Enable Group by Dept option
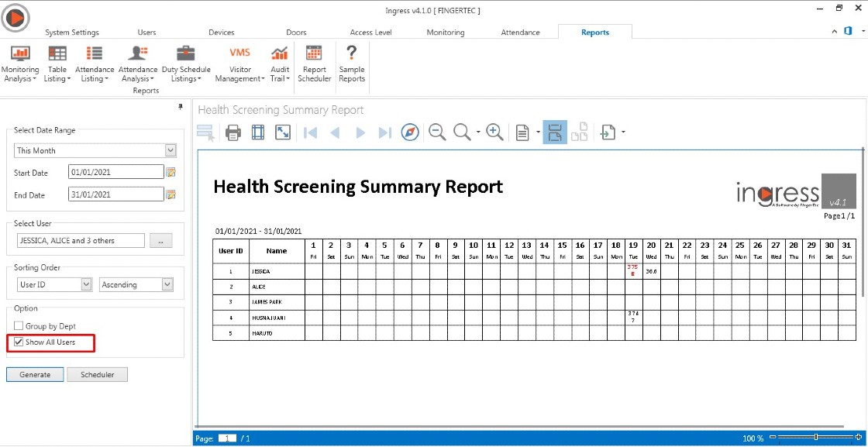 19,326
